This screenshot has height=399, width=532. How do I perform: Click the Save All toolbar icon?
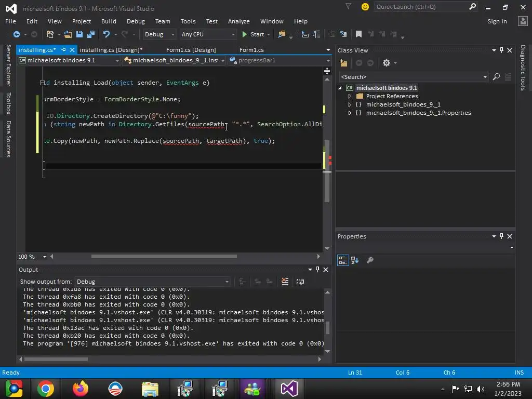[91, 34]
